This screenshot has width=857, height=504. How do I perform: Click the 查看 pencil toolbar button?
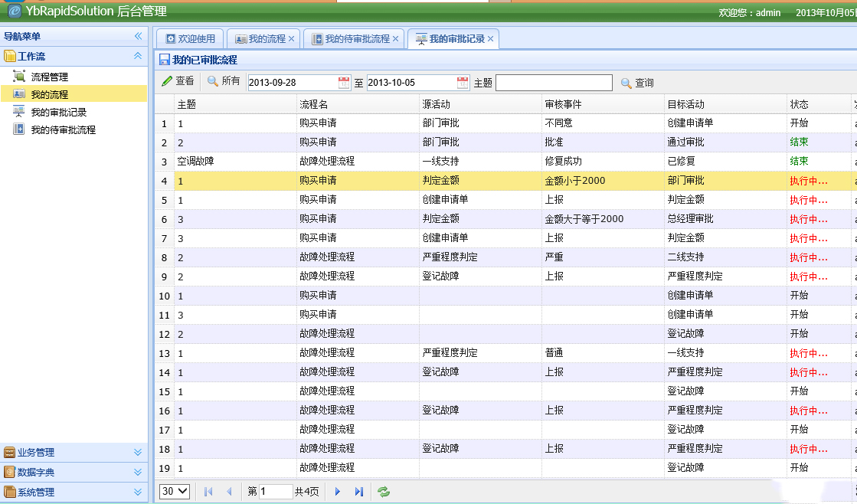pyautogui.click(x=178, y=82)
